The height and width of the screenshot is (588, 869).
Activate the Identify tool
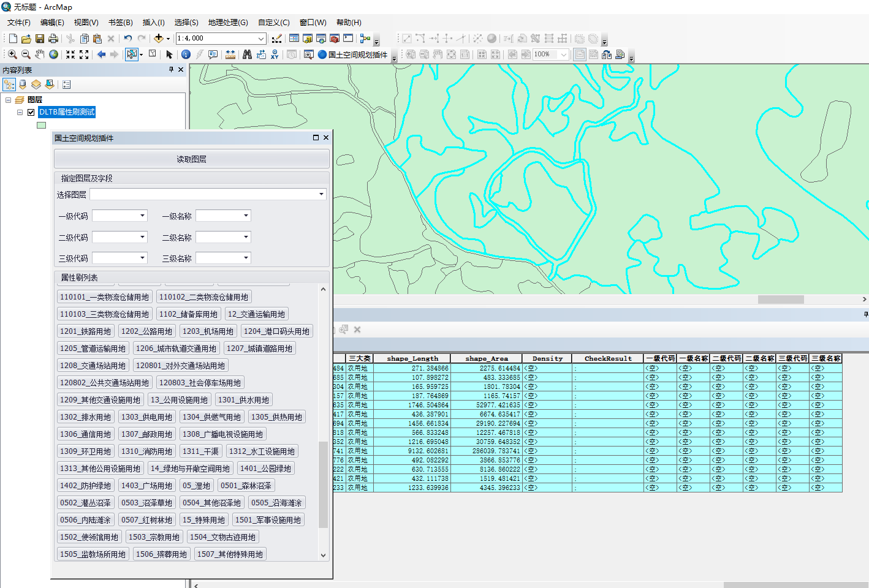click(x=186, y=55)
